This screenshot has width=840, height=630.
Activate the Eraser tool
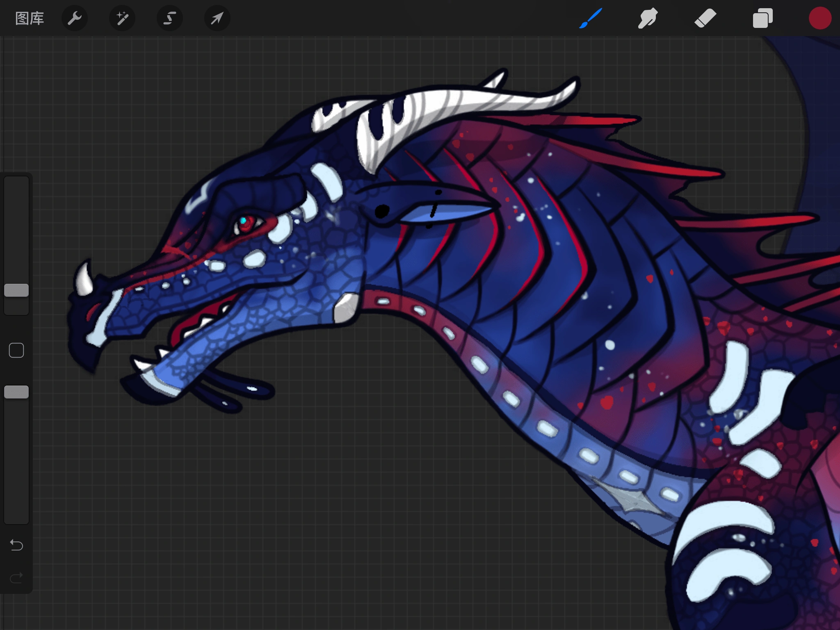click(x=705, y=18)
